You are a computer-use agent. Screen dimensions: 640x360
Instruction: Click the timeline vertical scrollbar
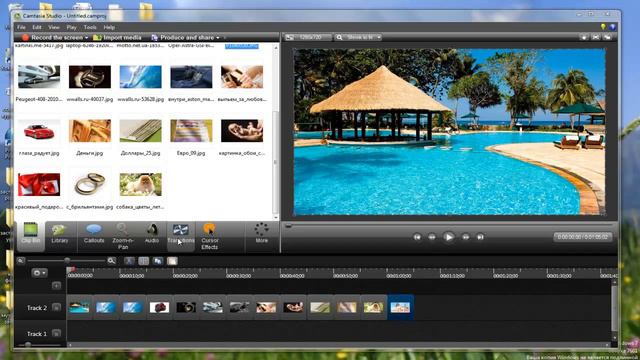pyautogui.click(x=614, y=308)
